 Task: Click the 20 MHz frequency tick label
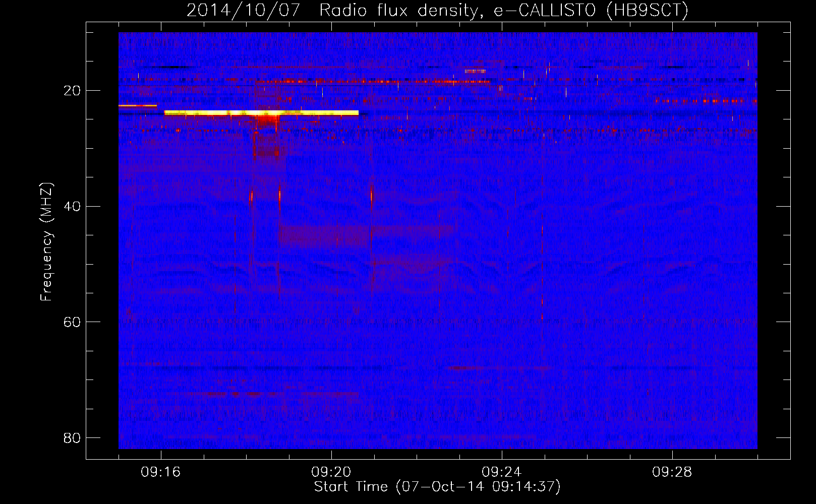[x=72, y=91]
